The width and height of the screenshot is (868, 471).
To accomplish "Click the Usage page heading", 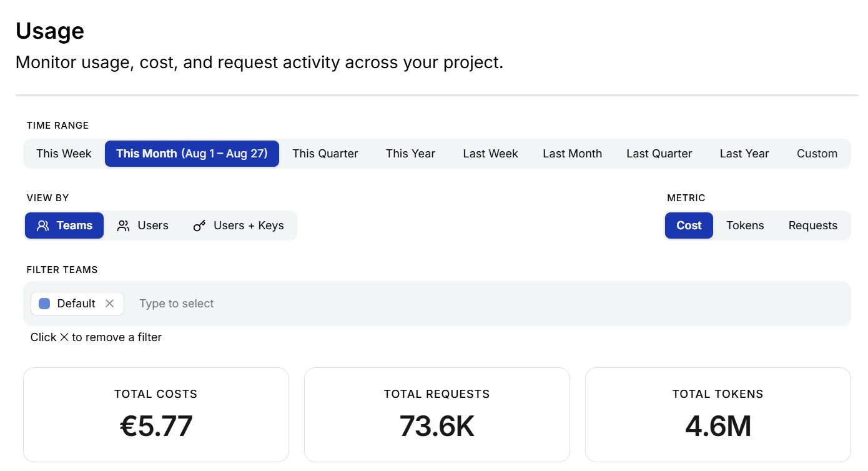I will pyautogui.click(x=50, y=31).
